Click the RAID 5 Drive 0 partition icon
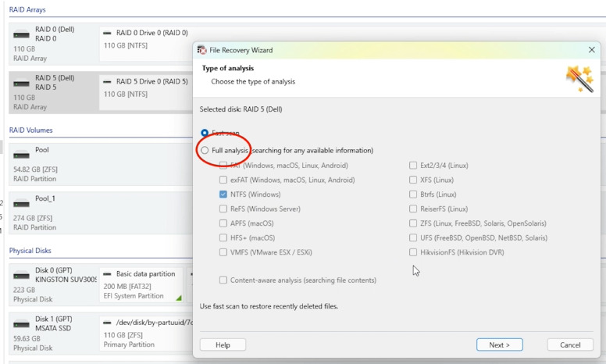The height and width of the screenshot is (364, 606). pyautogui.click(x=108, y=81)
